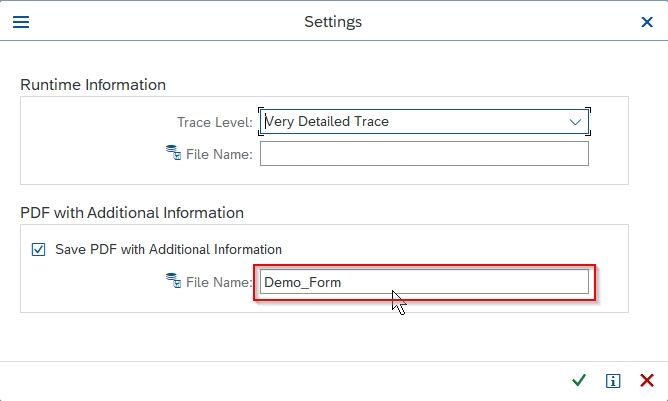Confirm settings with the green checkmark

[579, 380]
